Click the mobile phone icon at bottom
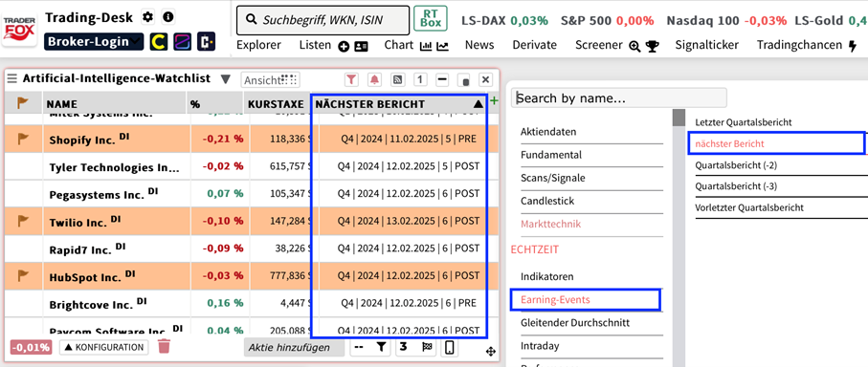 click(450, 348)
